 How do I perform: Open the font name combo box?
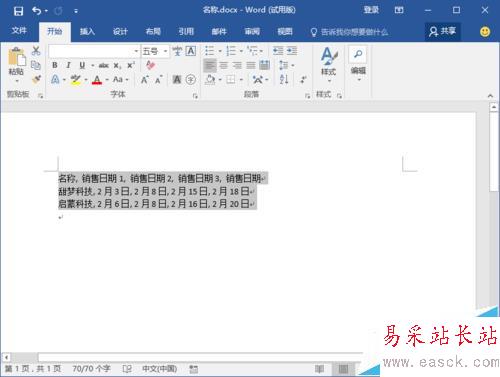(94, 51)
